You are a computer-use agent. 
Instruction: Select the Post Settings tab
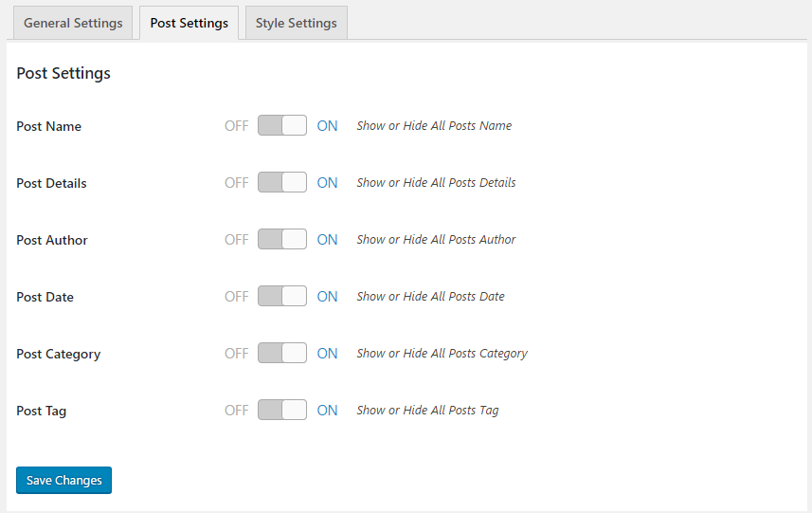click(189, 23)
